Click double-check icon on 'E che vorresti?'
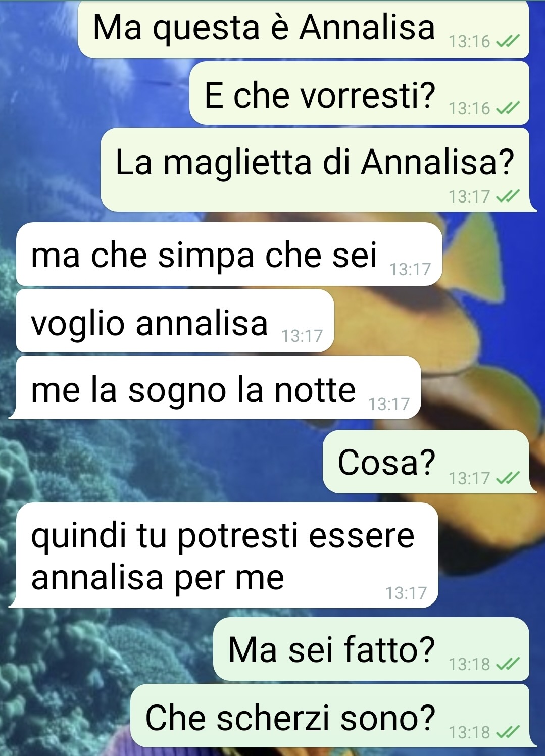Viewport: 545px width, 756px height. coord(508,108)
